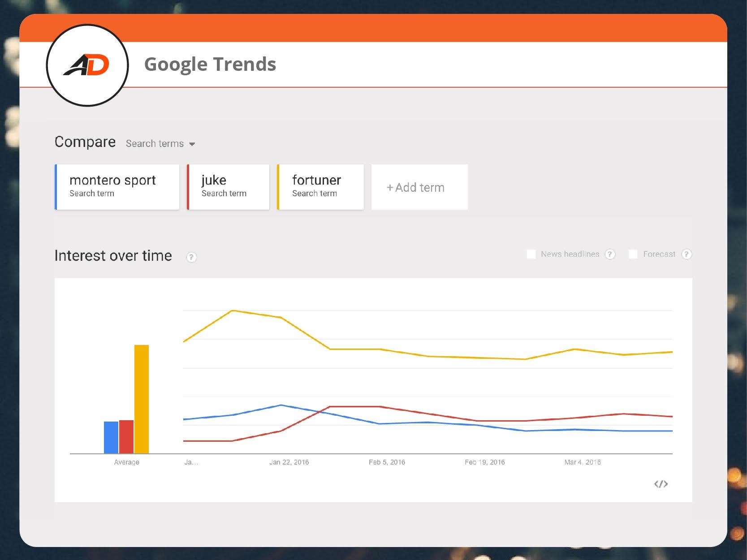Select the juke search term card

[x=228, y=187]
